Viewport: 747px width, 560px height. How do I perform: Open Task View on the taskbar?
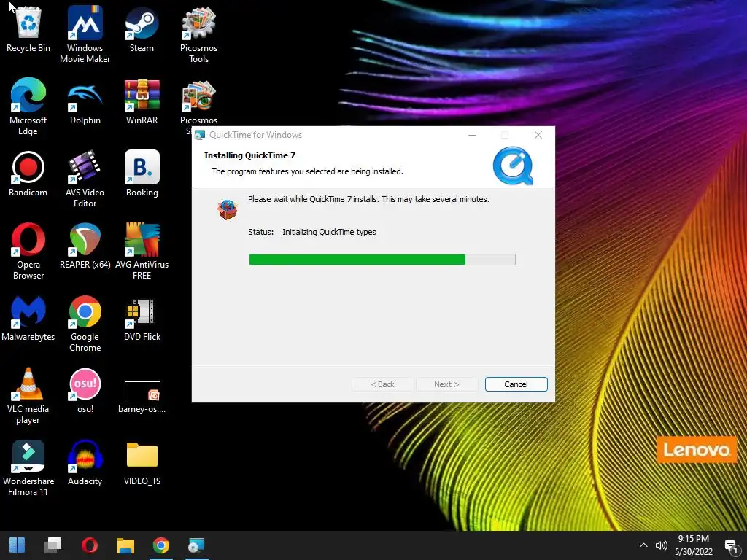point(53,545)
